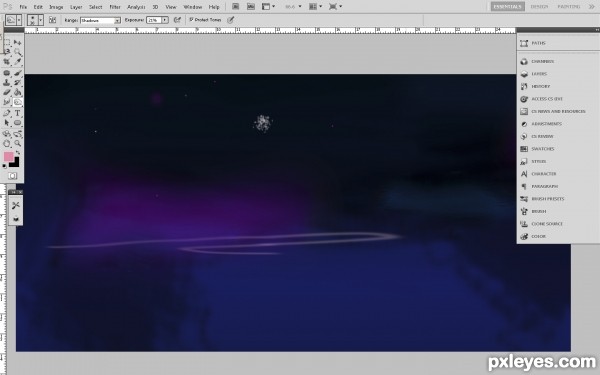Select the Ellipse shape tool

(18, 123)
